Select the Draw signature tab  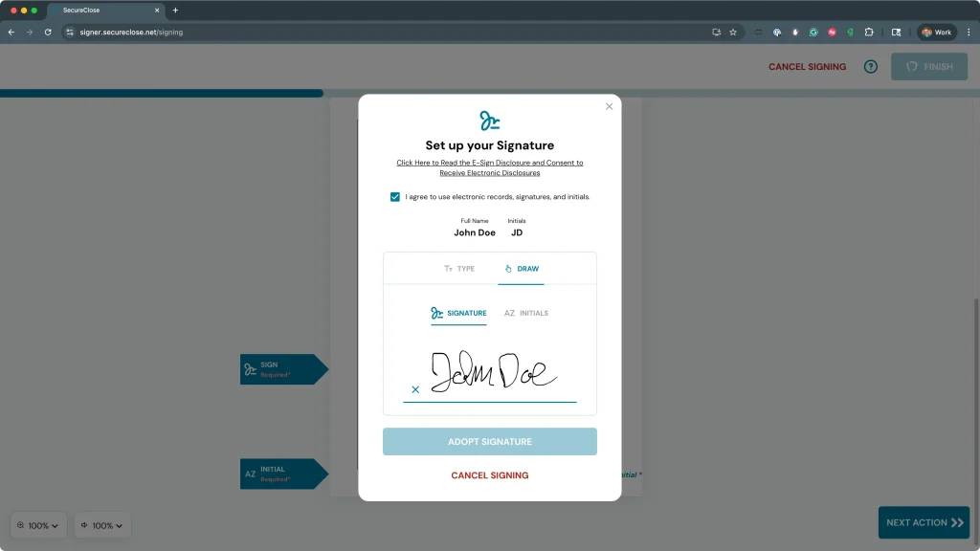[x=521, y=269]
